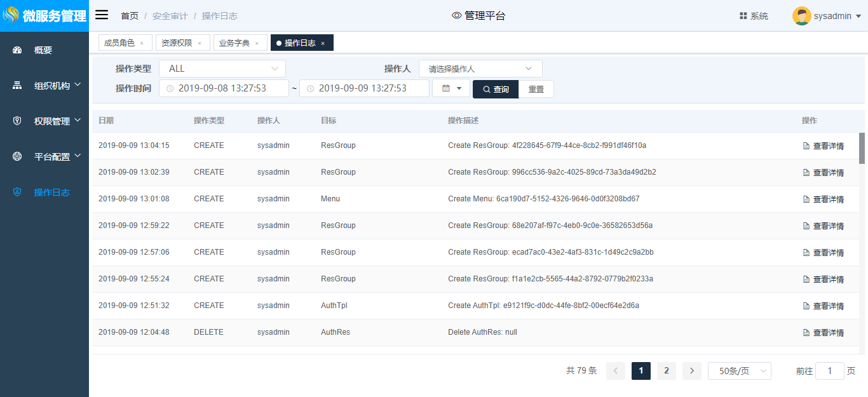Image resolution: width=868 pixels, height=397 pixels.
Task: Click the 概要 dashboard icon in sidebar
Action: coord(17,50)
